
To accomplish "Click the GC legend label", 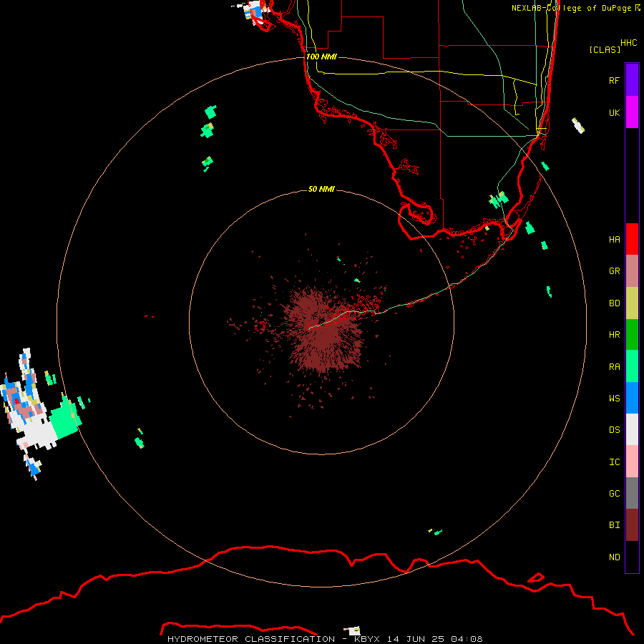I will coord(614,494).
